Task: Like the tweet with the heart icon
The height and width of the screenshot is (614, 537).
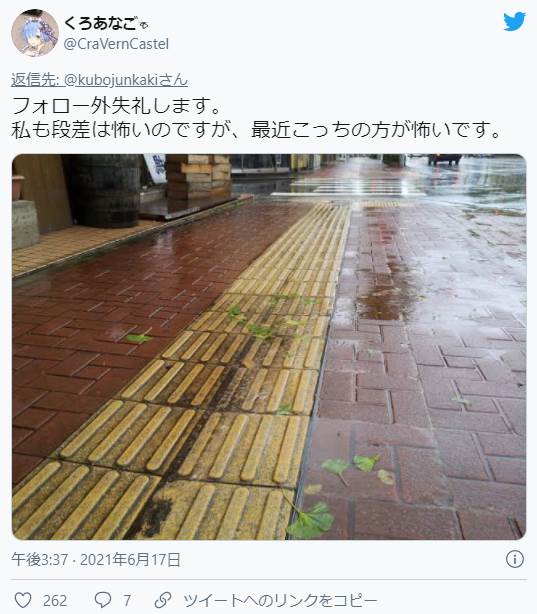Action: (x=23, y=600)
